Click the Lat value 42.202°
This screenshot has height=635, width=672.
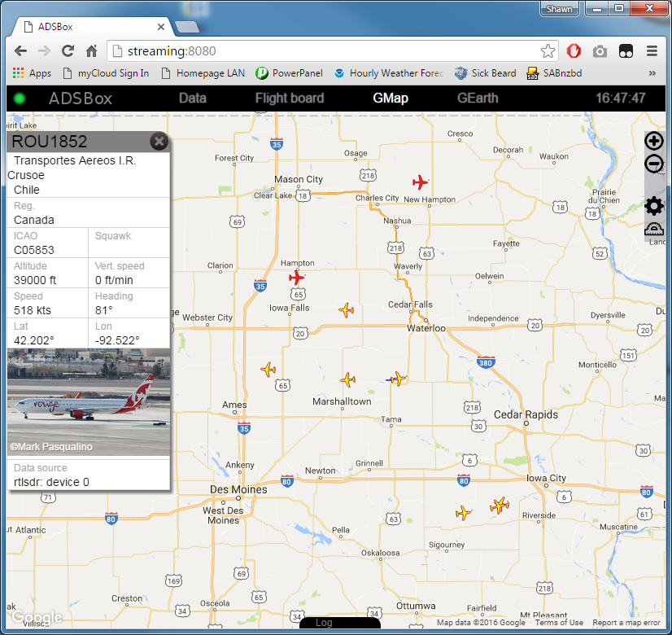[x=34, y=340]
